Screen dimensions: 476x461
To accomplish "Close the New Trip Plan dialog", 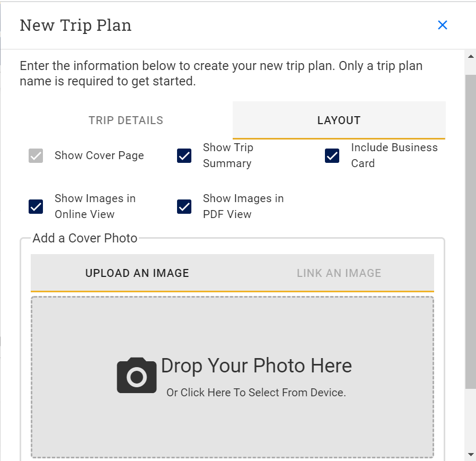I will (443, 25).
